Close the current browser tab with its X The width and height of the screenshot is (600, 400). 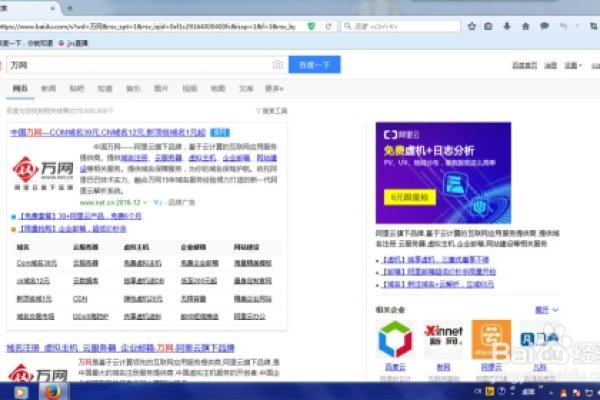click(x=53, y=8)
